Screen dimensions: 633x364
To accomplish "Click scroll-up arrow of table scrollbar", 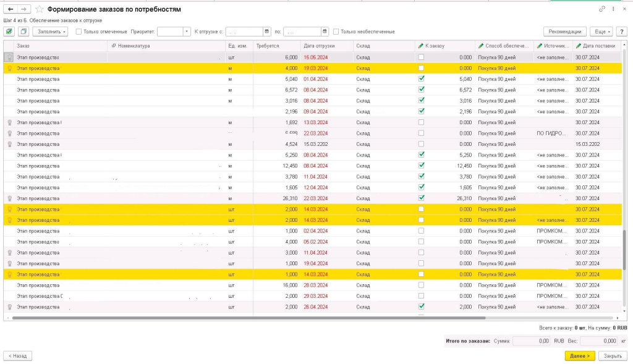I will pyautogui.click(x=624, y=44).
